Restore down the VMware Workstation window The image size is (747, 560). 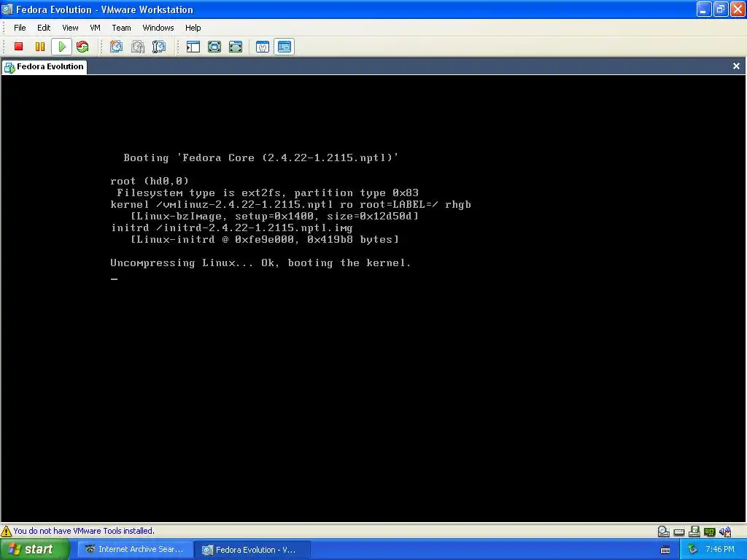point(721,9)
